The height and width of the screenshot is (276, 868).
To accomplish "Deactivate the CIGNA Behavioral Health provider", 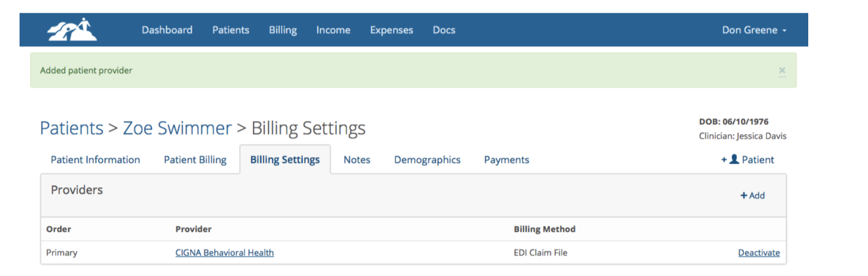I will [759, 253].
